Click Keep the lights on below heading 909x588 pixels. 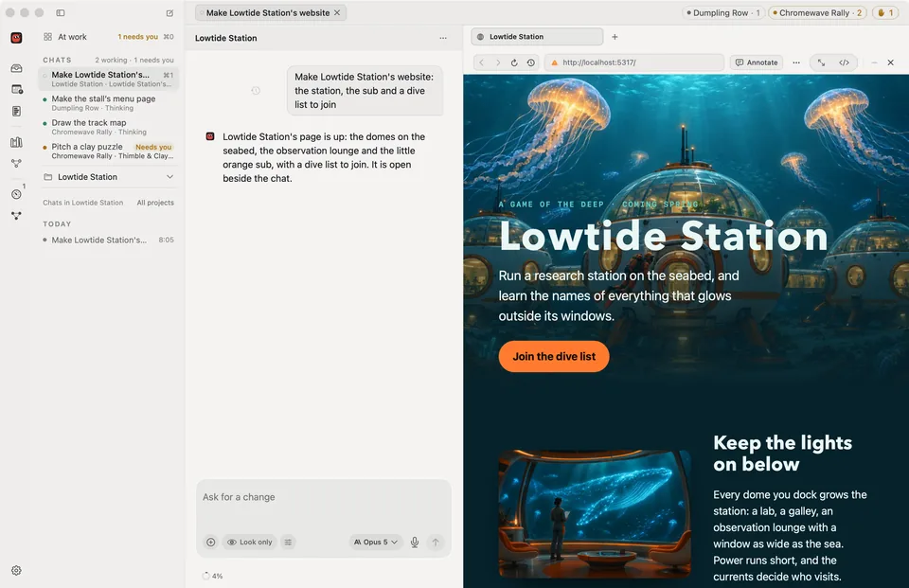point(783,454)
